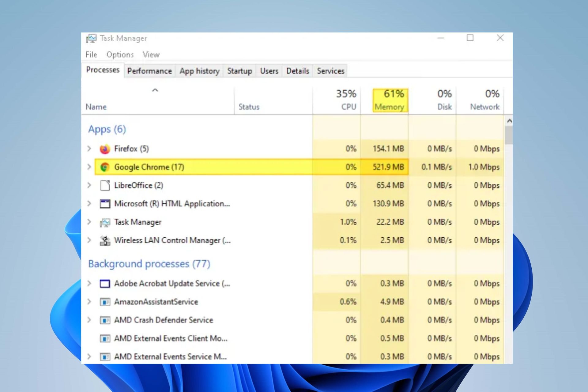Switch to the App history tab
Viewport: 588px width, 392px height.
coord(199,71)
